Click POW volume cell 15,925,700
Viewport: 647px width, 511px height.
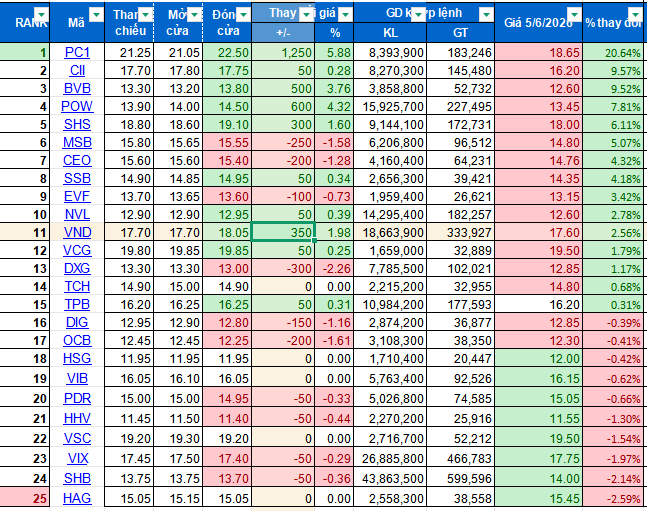(x=390, y=106)
